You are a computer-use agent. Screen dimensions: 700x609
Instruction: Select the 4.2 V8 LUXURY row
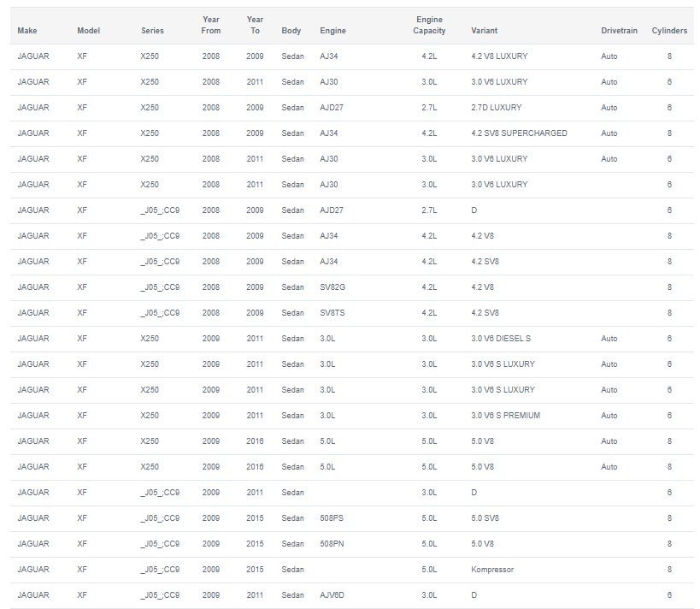click(x=352, y=56)
